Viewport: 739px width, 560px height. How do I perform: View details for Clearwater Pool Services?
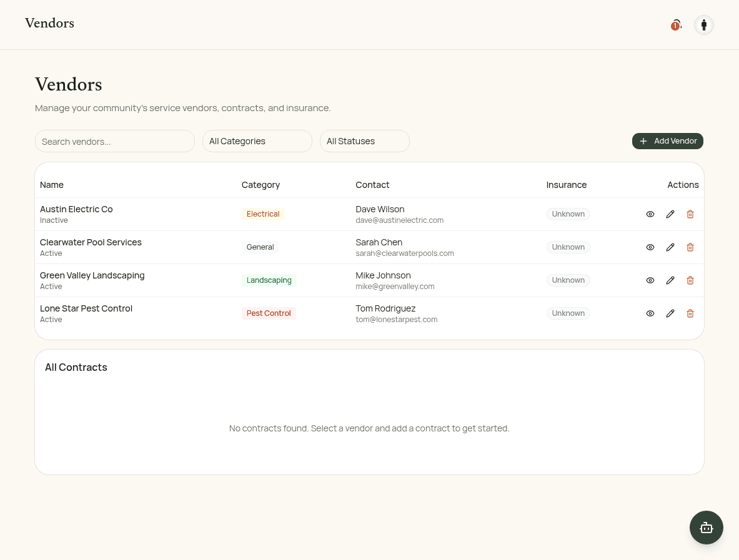(x=650, y=247)
